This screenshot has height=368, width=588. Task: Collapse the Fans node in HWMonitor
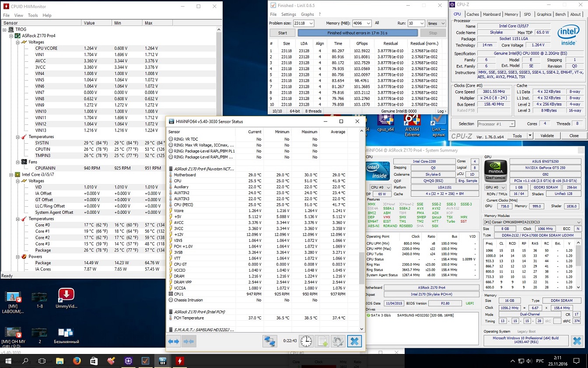(17, 162)
